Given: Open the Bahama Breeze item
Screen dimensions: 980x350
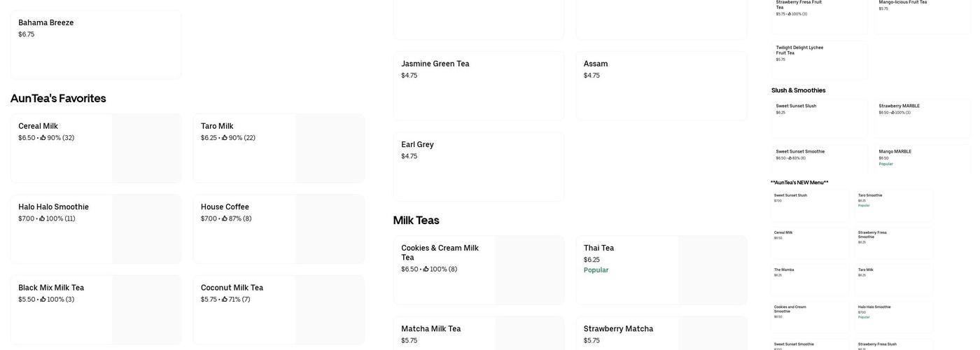Looking at the screenshot, I should click(96, 44).
